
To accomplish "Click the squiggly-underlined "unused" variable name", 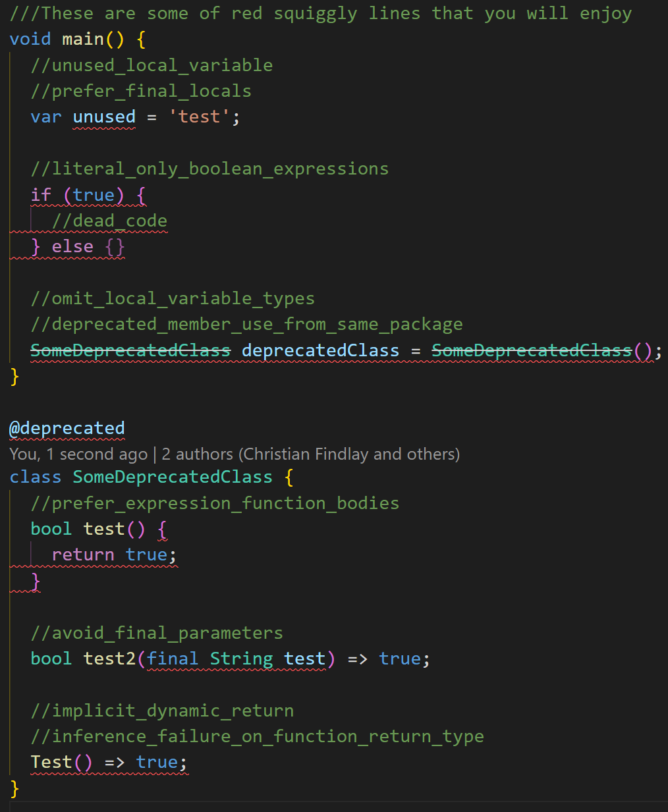I will click(104, 117).
